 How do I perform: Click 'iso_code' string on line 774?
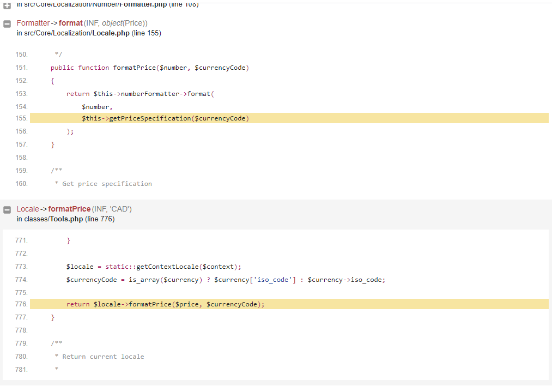point(272,280)
